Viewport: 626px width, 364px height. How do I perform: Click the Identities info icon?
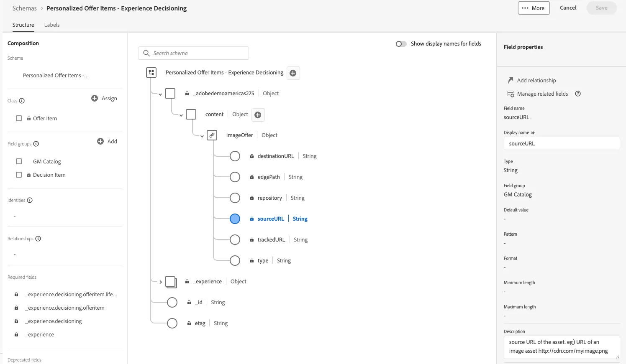pos(30,200)
